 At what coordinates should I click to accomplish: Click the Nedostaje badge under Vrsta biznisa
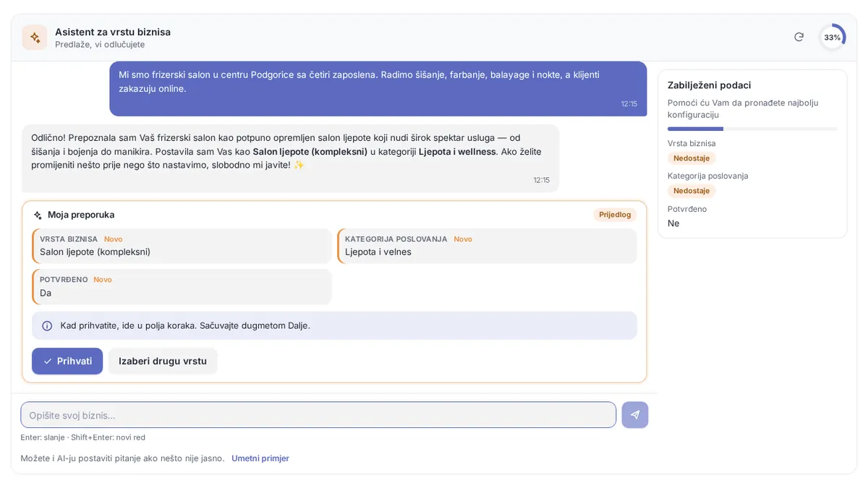tap(692, 158)
